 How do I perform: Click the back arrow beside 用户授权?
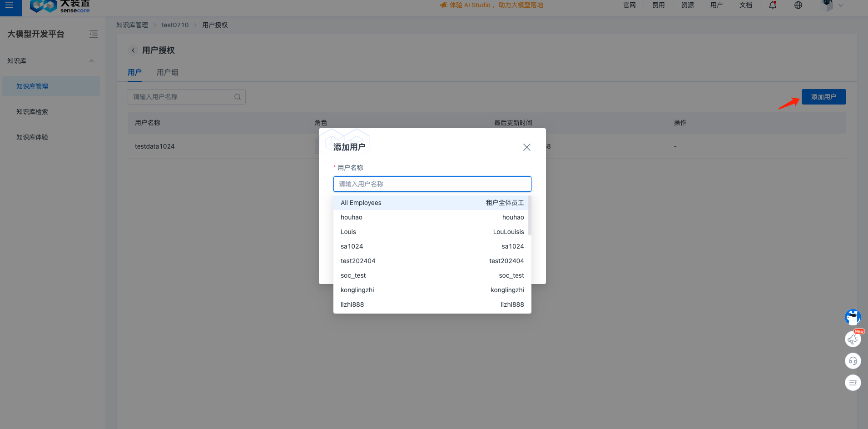(133, 50)
